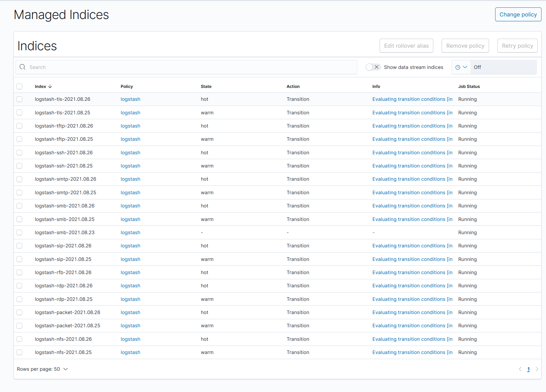This screenshot has width=546, height=392.
Task: Check the logstash-smb-2021.08.23 row checkbox
Action: click(19, 233)
